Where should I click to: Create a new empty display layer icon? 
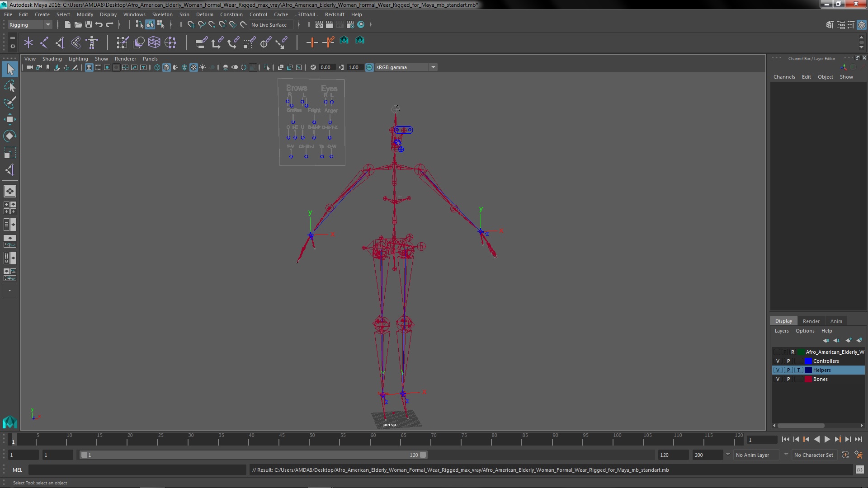point(849,340)
